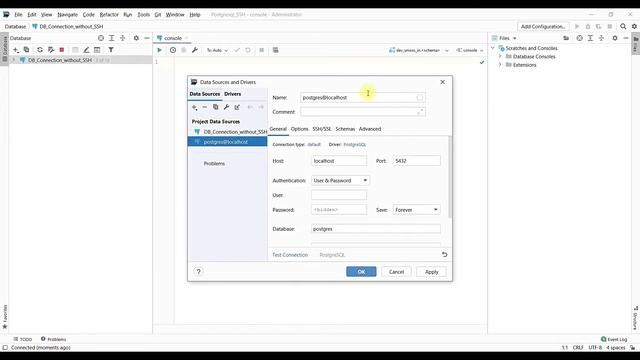The image size is (640, 360).
Task: Click Duplicate icon in Database panel toolbar
Action: [27, 50]
